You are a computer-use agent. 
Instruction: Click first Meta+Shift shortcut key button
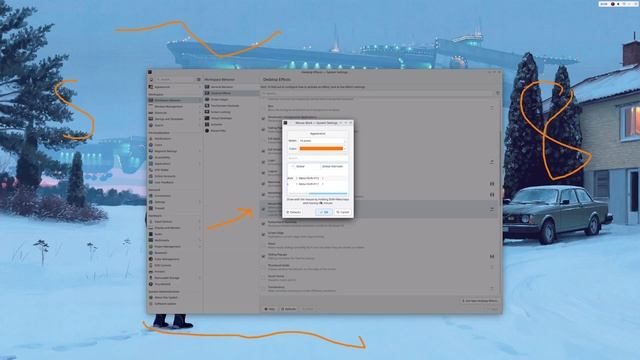coord(309,178)
